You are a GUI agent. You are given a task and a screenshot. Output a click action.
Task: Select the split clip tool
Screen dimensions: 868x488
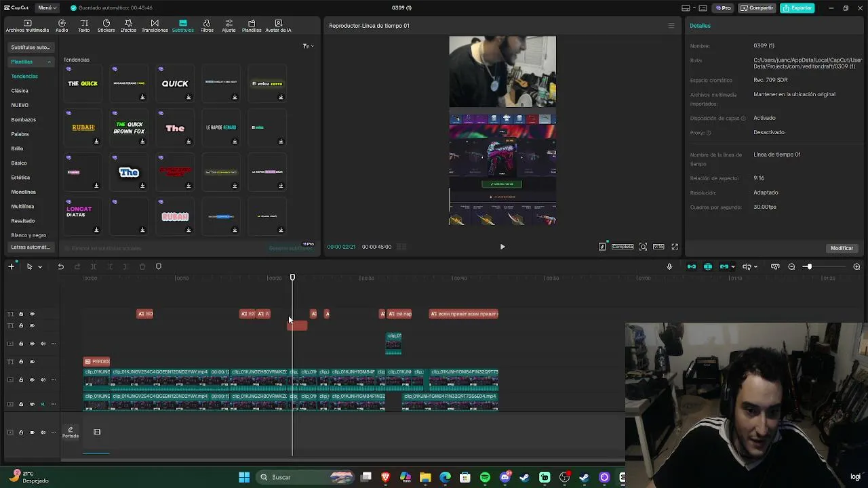click(94, 266)
